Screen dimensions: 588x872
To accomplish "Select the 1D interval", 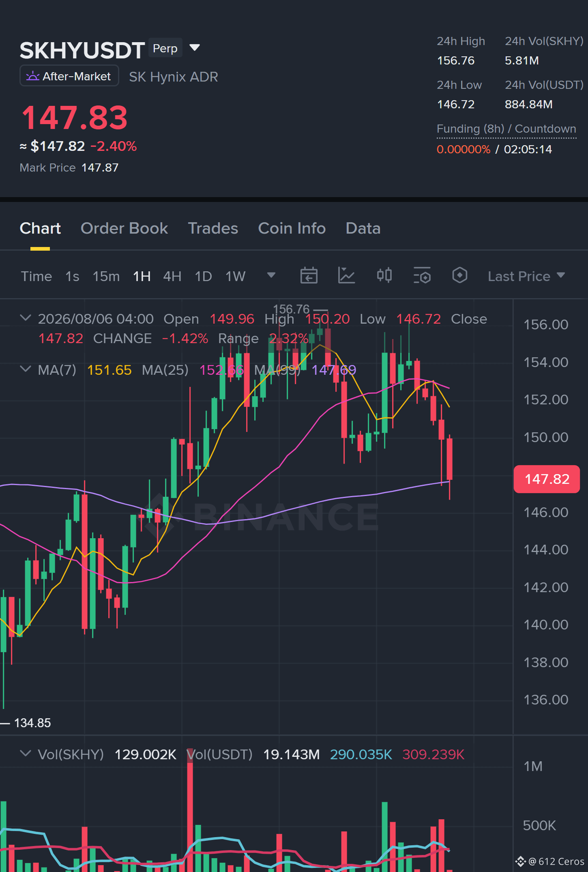I will (x=204, y=276).
